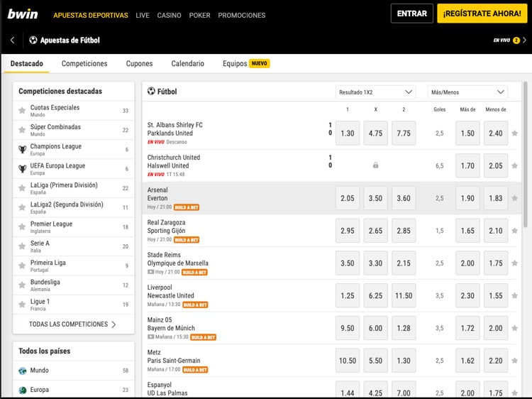Screen dimensions: 532x399
Task: Click the Europa globe icon
Action: coord(23,390)
